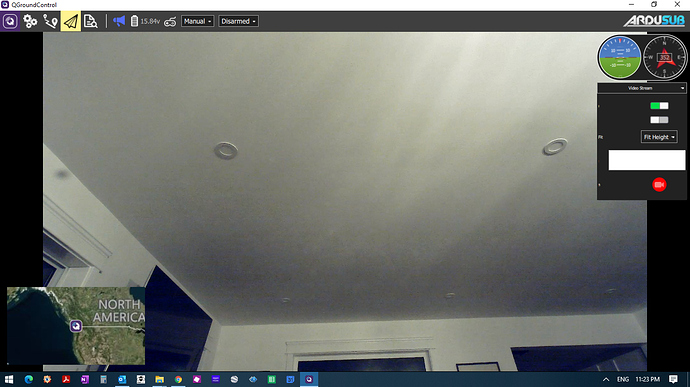Disable the green video stream switch
Screen dimensions: 690x387
(x=659, y=106)
